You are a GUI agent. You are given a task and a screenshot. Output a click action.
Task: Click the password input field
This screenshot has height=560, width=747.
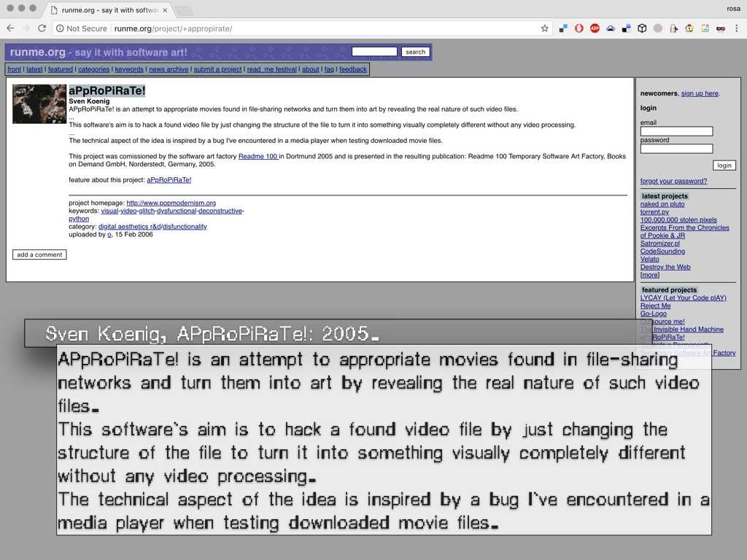(x=676, y=149)
